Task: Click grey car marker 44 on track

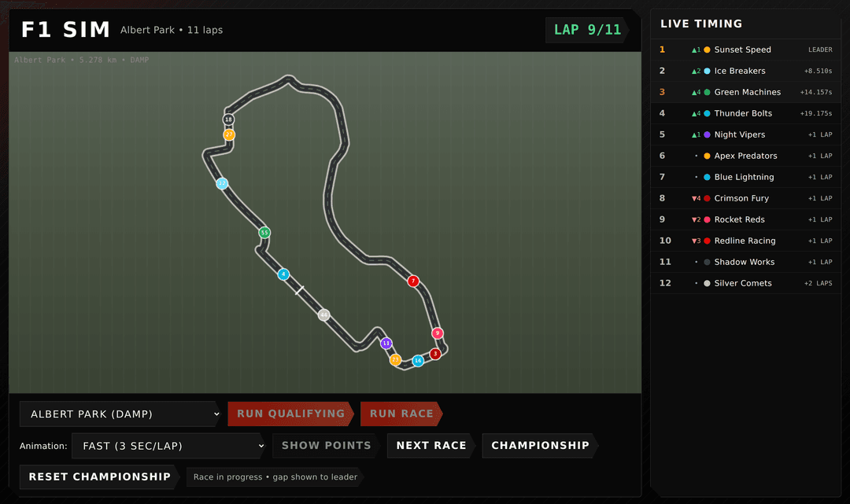Action: tap(323, 315)
